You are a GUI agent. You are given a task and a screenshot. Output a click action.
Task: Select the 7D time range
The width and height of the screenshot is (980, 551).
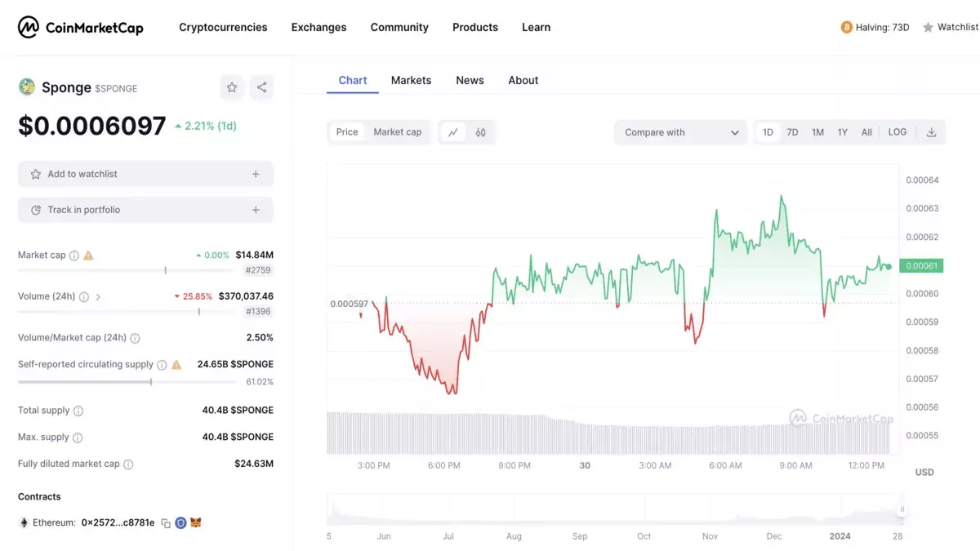tap(792, 132)
